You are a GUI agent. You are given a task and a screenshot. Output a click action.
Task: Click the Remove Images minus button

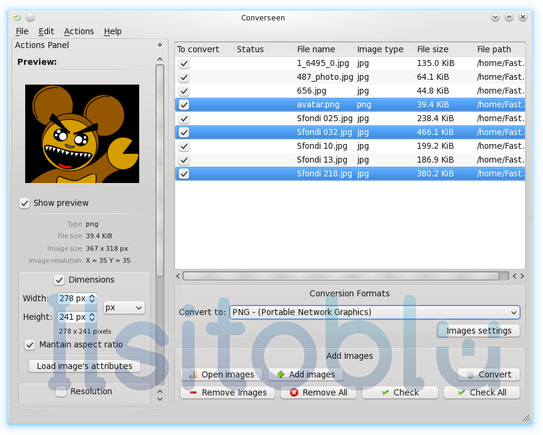[x=228, y=392]
